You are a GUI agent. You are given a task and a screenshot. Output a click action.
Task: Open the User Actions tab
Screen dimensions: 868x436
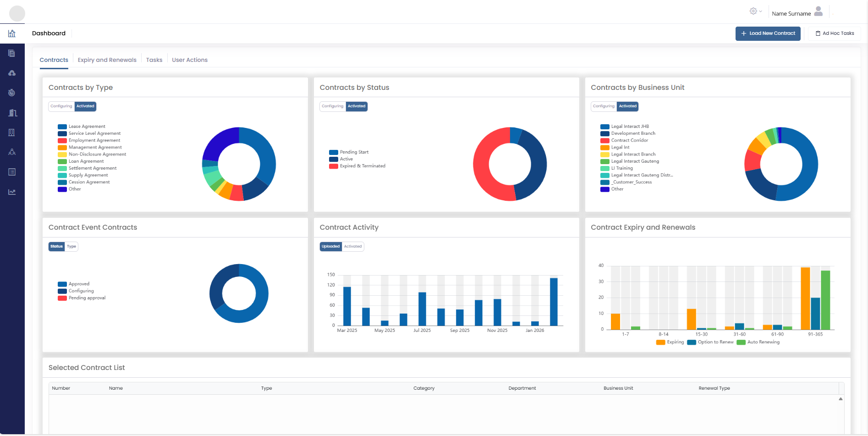coord(190,60)
